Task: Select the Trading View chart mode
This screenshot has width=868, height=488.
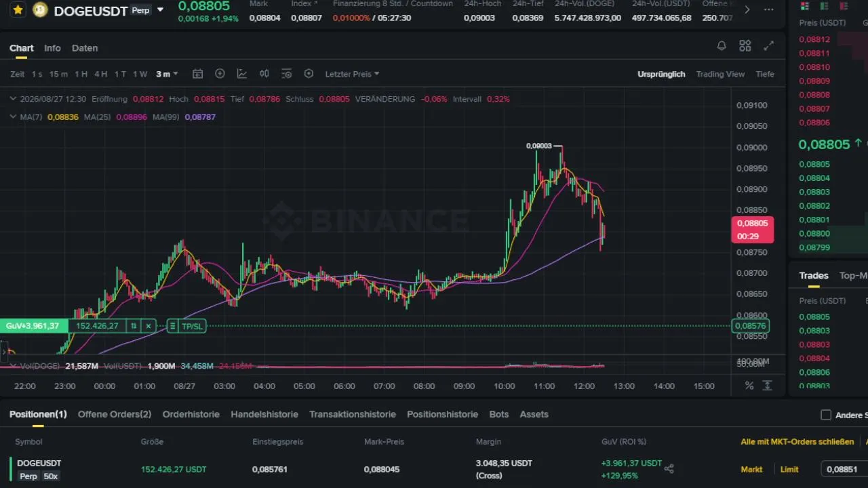Action: pos(720,74)
